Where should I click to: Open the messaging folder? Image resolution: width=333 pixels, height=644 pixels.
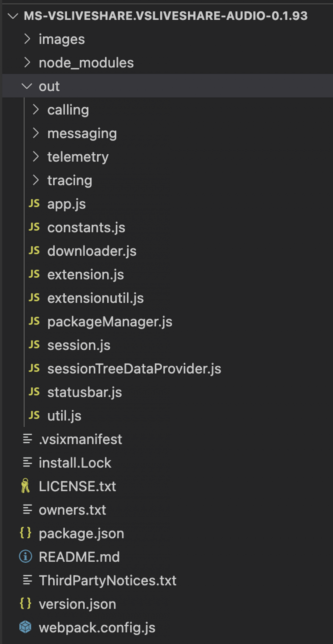[82, 133]
